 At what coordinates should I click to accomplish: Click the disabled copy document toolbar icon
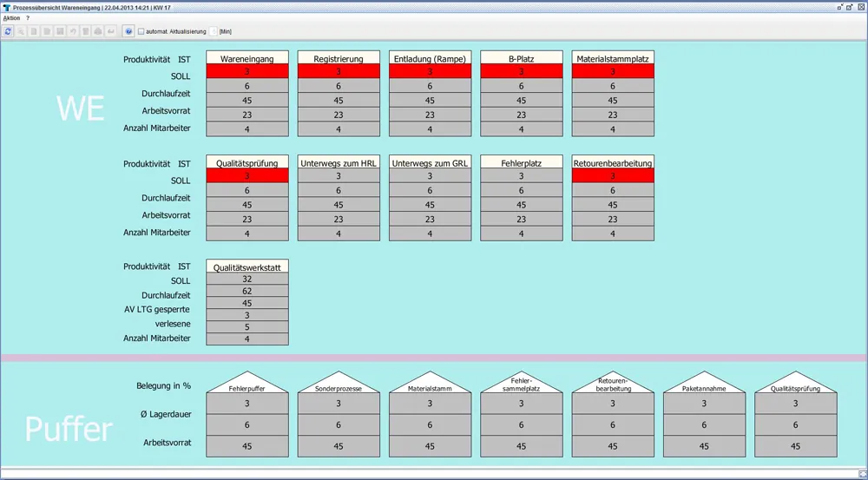point(47,31)
